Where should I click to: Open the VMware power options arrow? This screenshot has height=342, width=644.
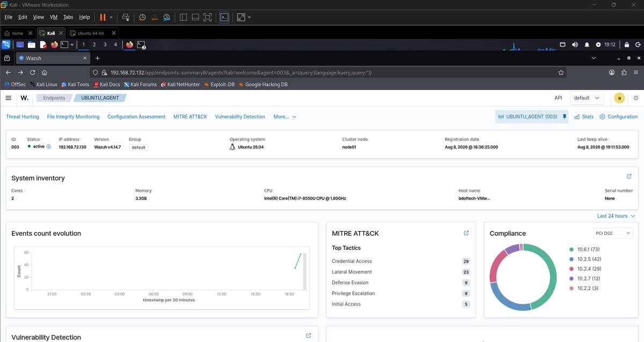click(111, 17)
